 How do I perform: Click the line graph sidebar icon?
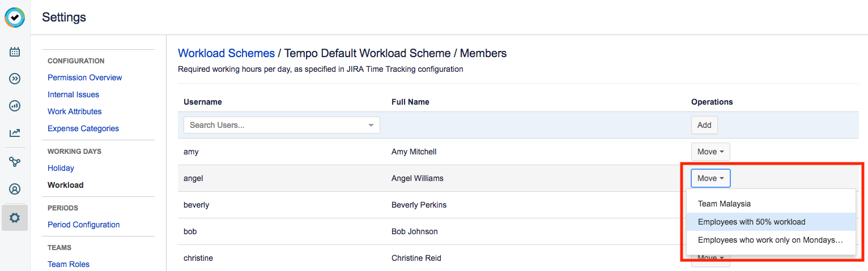click(15, 133)
